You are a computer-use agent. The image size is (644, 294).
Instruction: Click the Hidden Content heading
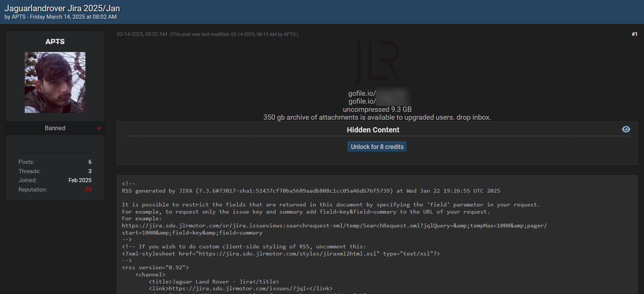click(373, 130)
